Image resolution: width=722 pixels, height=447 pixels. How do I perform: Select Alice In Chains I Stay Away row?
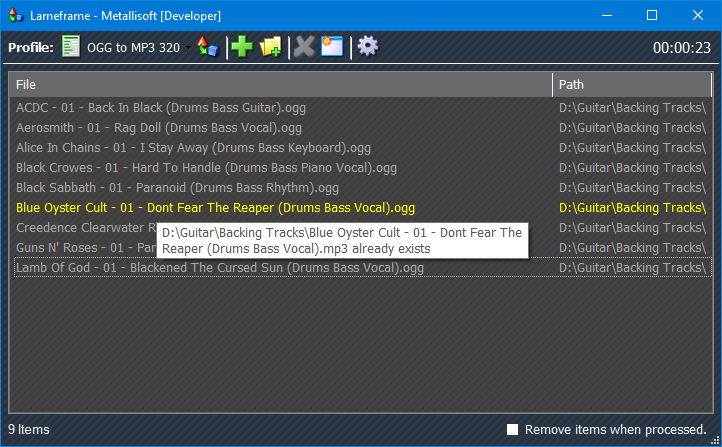(x=193, y=147)
